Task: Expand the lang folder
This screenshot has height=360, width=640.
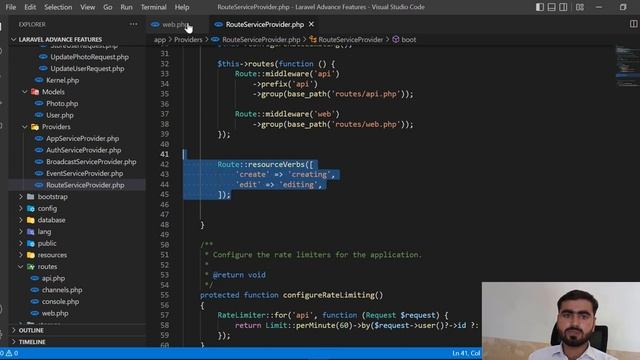Action: pos(21,231)
